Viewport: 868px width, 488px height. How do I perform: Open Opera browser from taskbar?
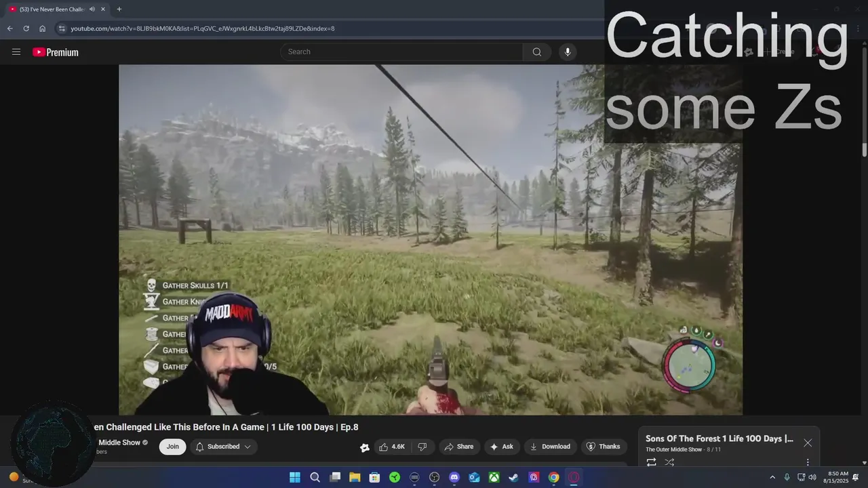tap(574, 477)
